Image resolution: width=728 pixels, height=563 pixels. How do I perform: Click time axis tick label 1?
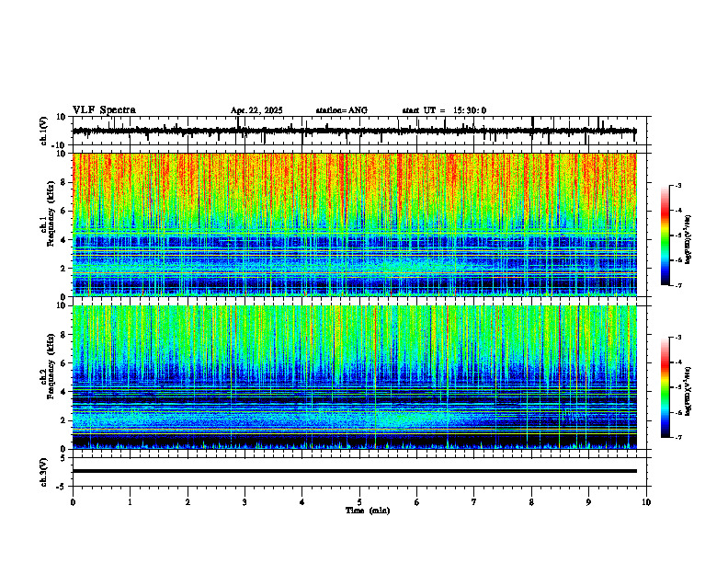[x=130, y=502]
